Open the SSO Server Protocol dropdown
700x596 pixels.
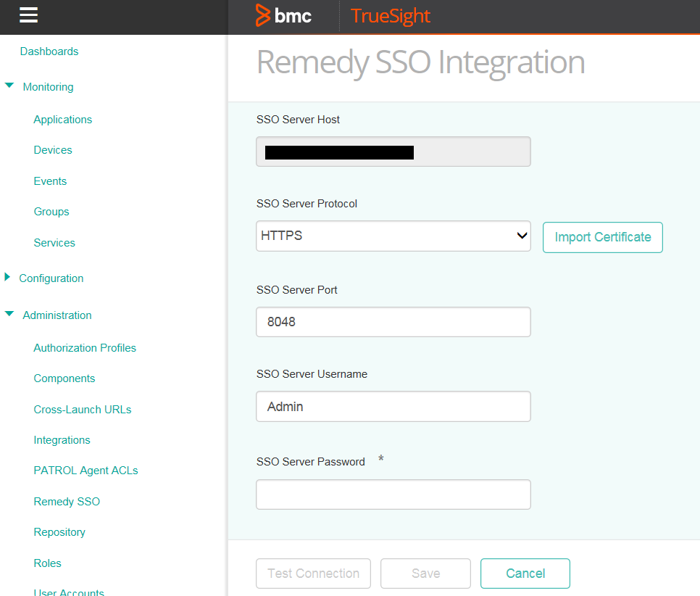coord(393,236)
